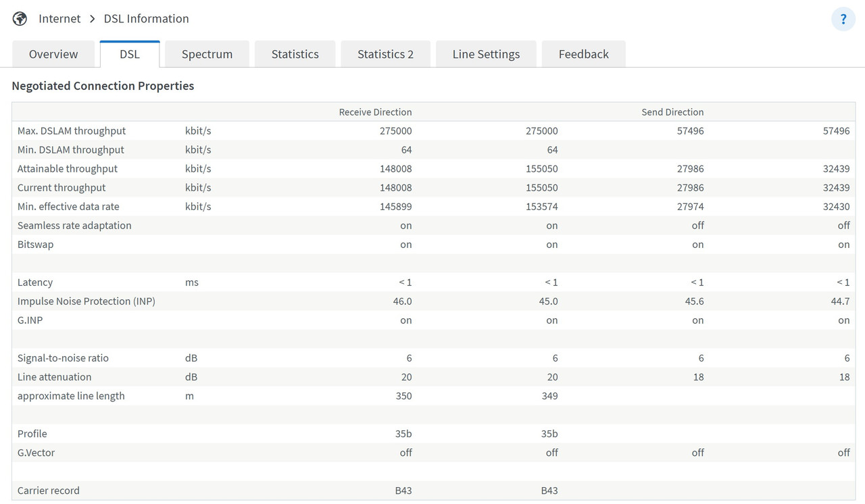Click the m unit in line length row
Image resolution: width=865 pixels, height=504 pixels.
pyautogui.click(x=189, y=396)
